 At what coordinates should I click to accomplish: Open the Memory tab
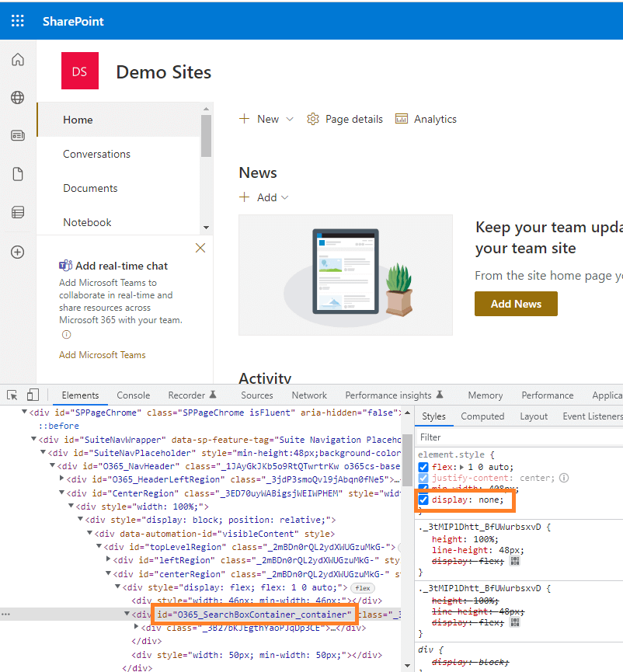[485, 395]
